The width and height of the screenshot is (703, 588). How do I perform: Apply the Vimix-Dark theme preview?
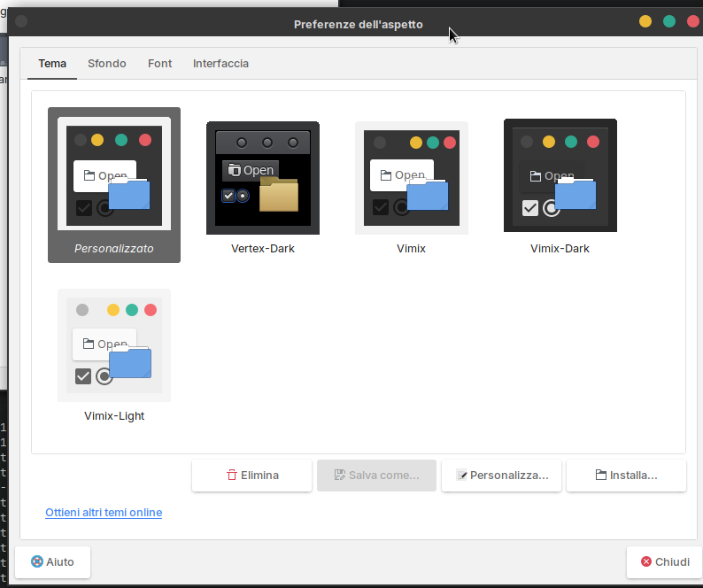[x=560, y=175]
